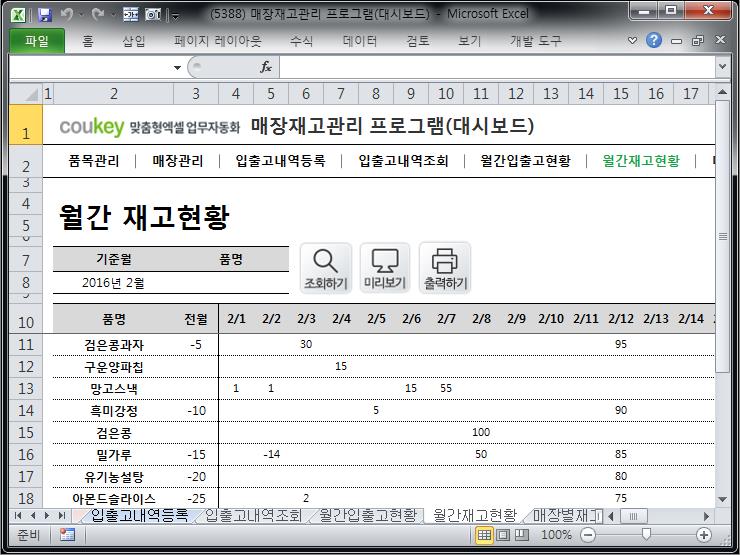Click the 100 value in 검은콩 row
The width and height of the screenshot is (740, 555).
[x=481, y=432]
